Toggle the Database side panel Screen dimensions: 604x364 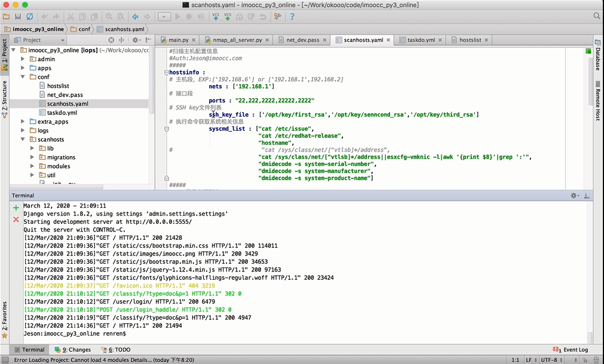(x=598, y=55)
